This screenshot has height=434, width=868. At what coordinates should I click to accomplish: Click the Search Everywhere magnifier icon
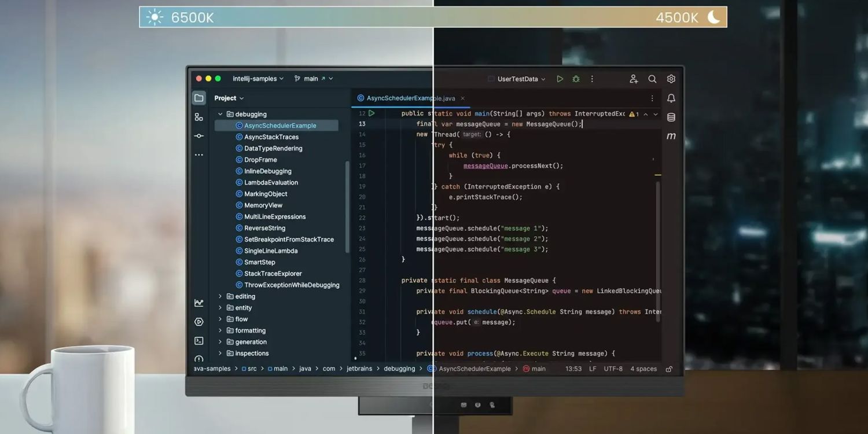click(652, 79)
